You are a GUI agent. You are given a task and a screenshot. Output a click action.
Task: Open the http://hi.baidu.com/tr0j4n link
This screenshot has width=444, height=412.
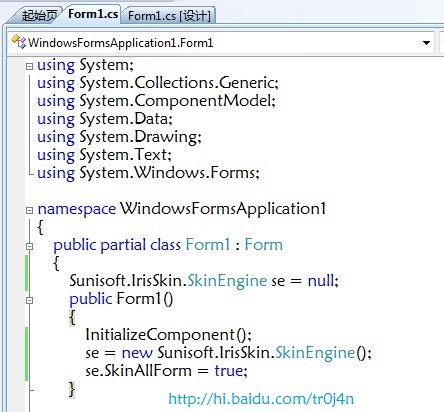261,399
